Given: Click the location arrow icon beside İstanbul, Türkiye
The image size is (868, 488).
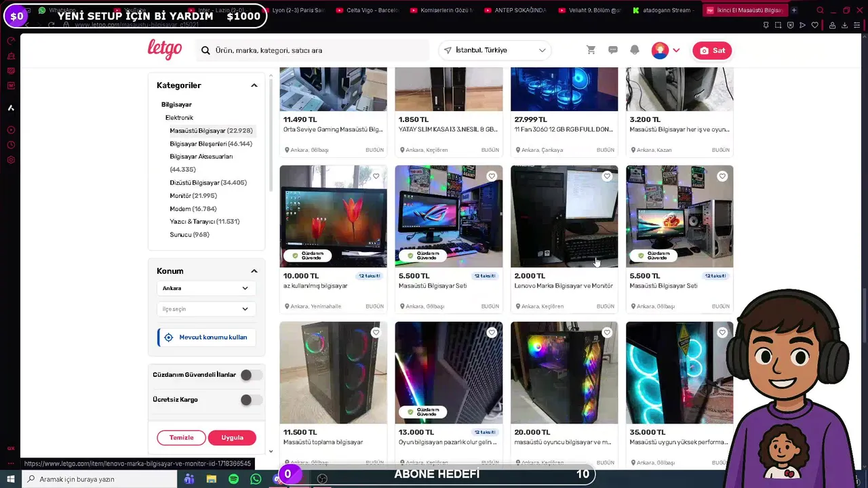Looking at the screenshot, I should 448,50.
